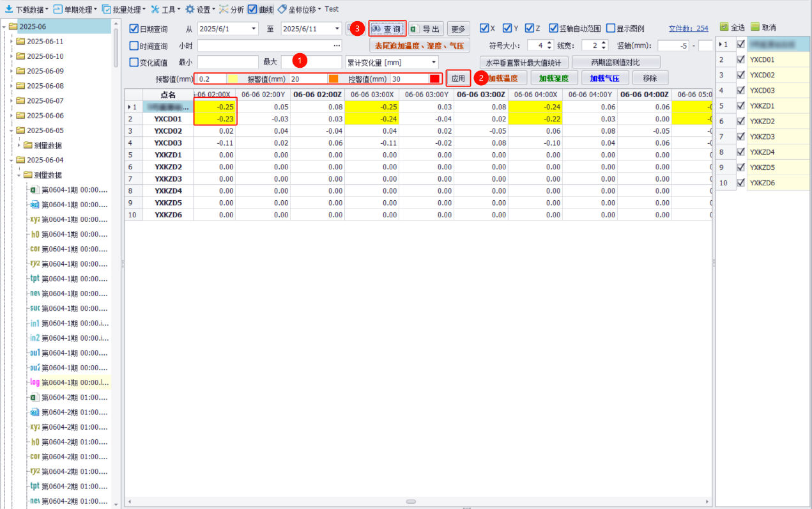Screen dimensions: 812x509
Task: Click the 2025-06-11 folder icon
Action: [20, 42]
